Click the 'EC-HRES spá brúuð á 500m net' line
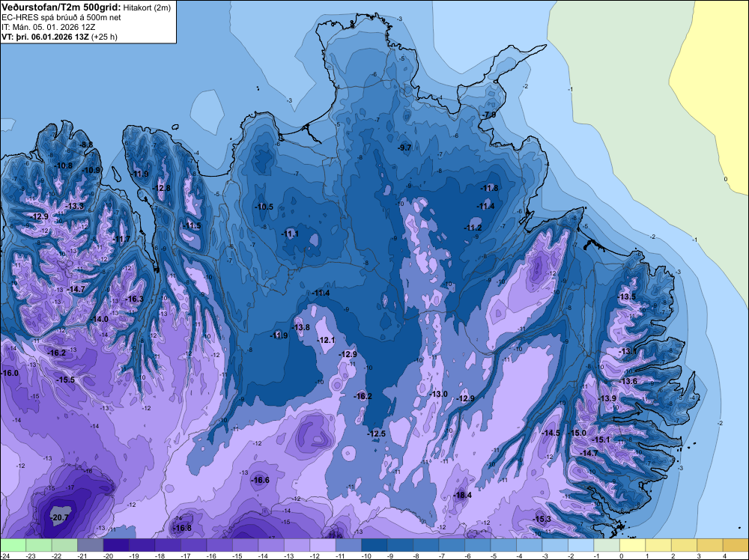Screen dimensions: 749x560 tap(61, 17)
